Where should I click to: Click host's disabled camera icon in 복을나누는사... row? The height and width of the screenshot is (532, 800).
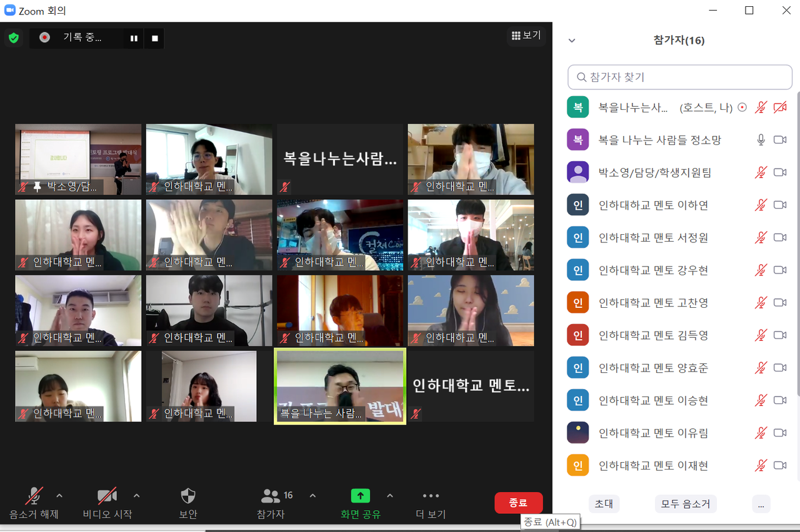pyautogui.click(x=780, y=107)
